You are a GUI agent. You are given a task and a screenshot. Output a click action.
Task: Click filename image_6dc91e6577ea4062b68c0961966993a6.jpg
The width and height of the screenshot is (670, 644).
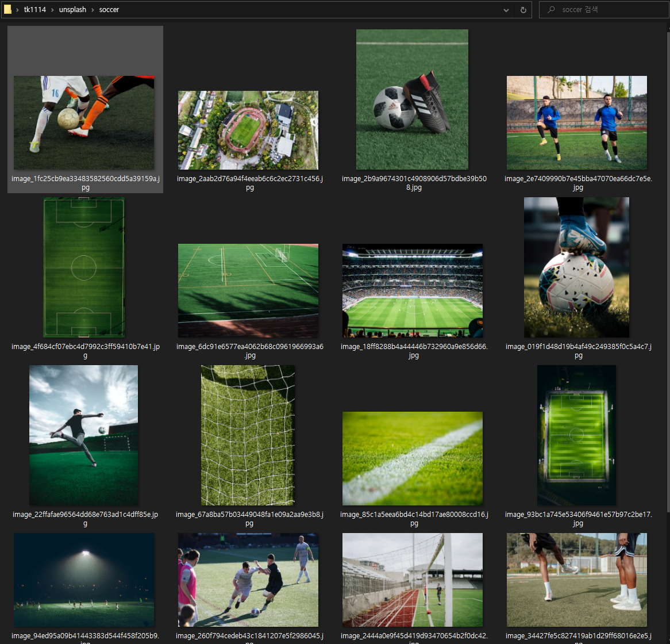coord(249,351)
